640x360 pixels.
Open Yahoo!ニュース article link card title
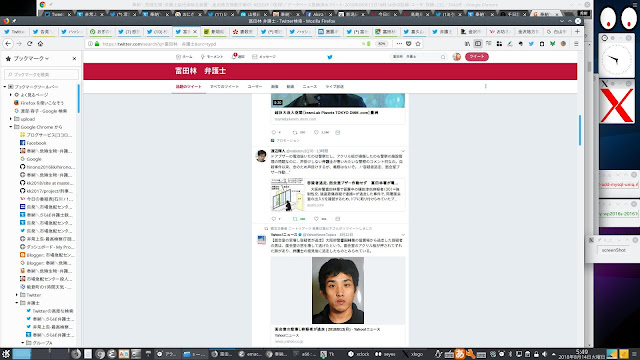[x=327, y=329]
